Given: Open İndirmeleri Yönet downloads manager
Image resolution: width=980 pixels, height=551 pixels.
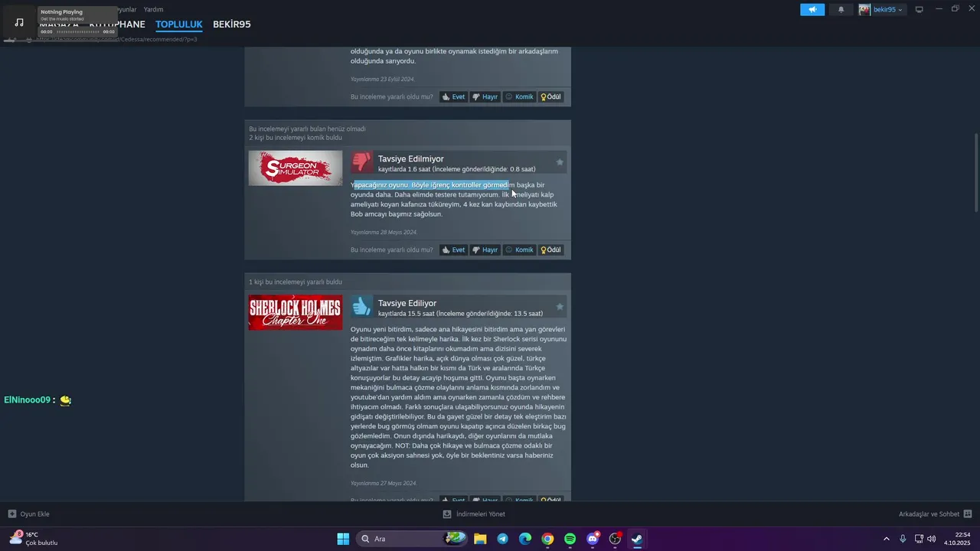Looking at the screenshot, I should tap(474, 514).
